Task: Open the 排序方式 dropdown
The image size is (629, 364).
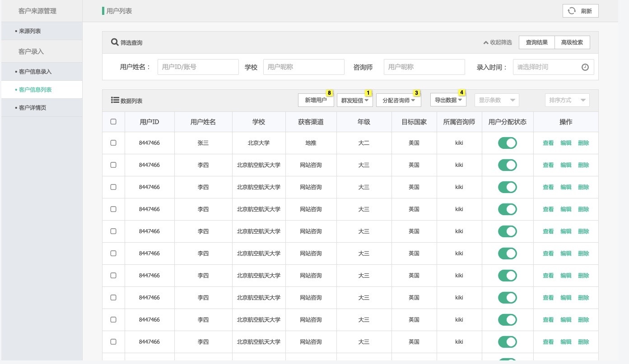Action: click(567, 100)
